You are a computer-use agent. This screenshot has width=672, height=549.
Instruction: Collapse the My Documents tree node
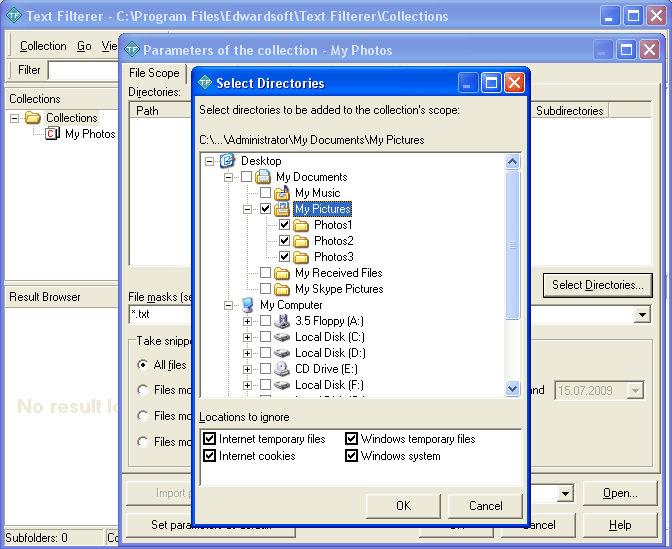point(228,177)
